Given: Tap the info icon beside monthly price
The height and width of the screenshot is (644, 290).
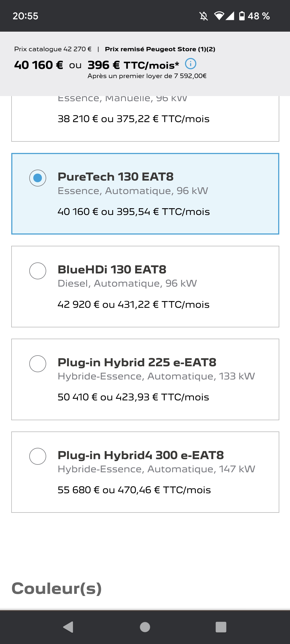Looking at the screenshot, I should click(191, 64).
